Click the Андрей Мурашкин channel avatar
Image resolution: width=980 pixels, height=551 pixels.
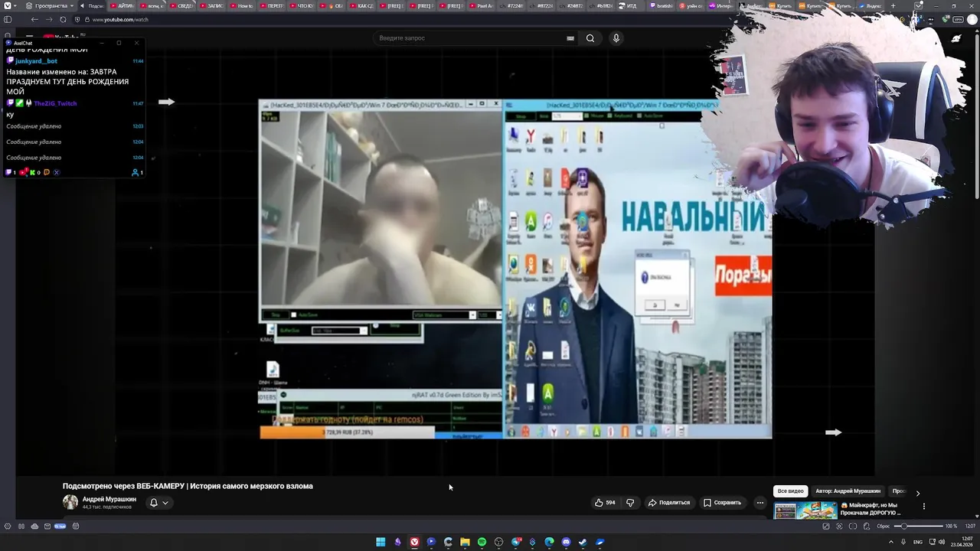point(70,502)
